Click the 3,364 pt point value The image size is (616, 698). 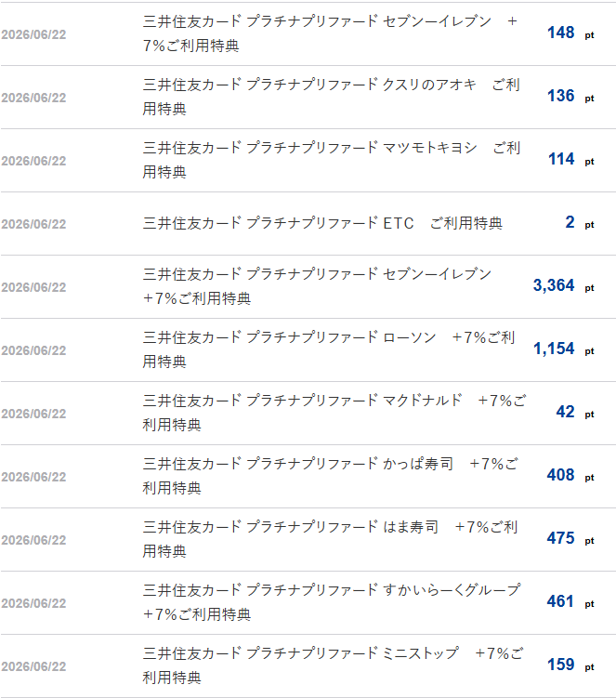click(x=563, y=285)
